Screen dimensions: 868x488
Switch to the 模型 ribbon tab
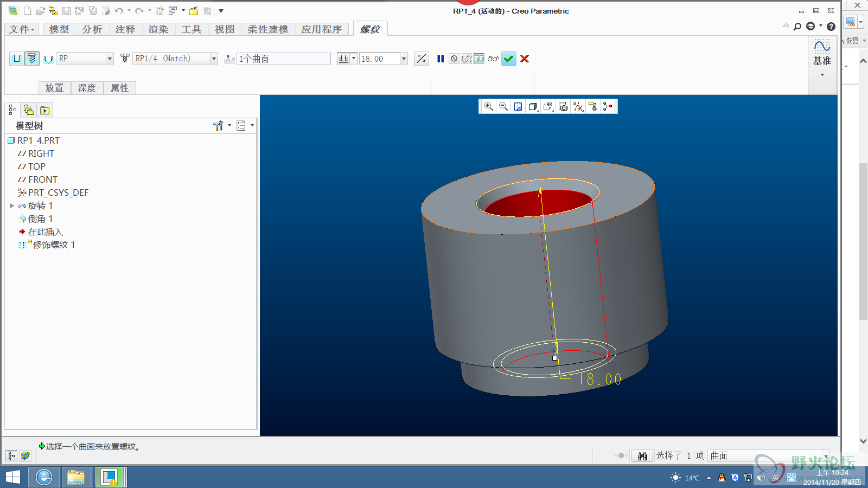coord(59,29)
